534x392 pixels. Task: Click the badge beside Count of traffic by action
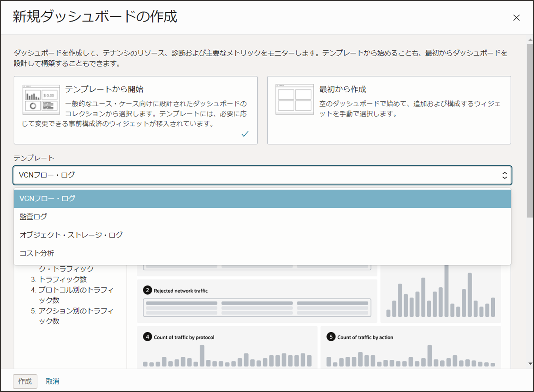coord(331,337)
